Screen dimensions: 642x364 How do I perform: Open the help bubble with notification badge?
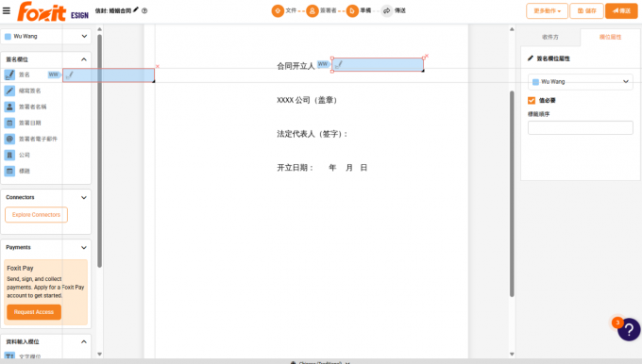pos(629,329)
